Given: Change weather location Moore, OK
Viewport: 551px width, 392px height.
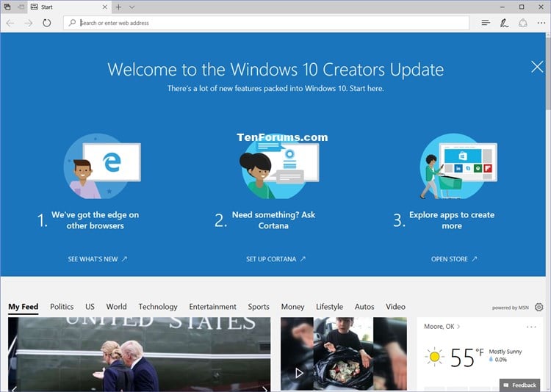Looking at the screenshot, I should [442, 327].
